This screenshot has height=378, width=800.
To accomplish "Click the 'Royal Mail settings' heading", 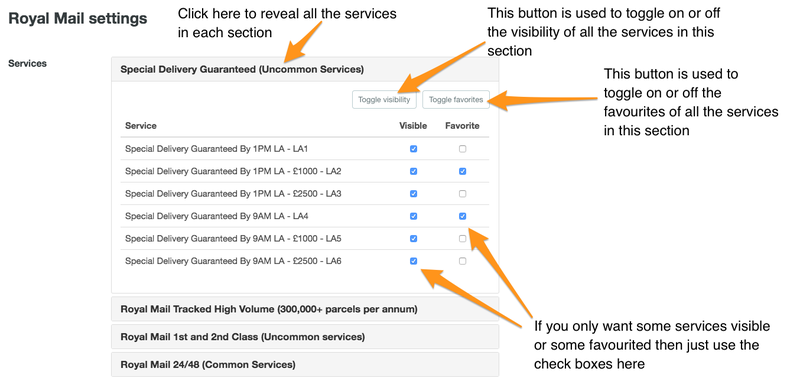I will tap(78, 19).
